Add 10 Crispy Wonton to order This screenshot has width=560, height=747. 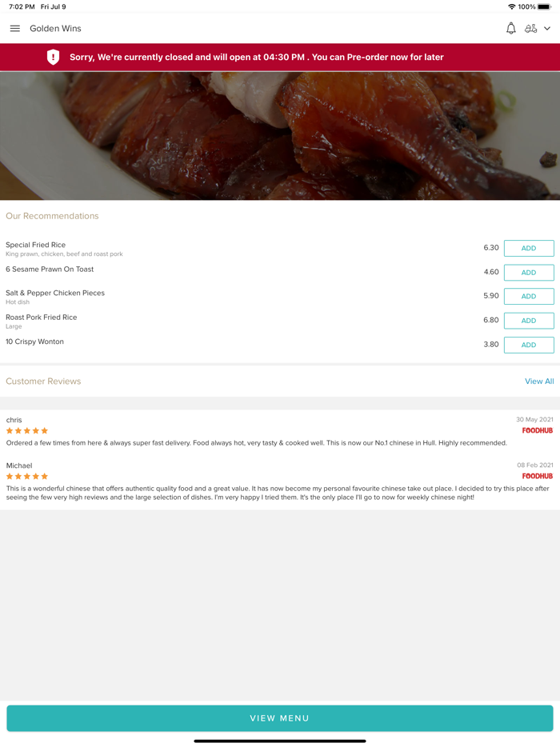[x=528, y=345]
